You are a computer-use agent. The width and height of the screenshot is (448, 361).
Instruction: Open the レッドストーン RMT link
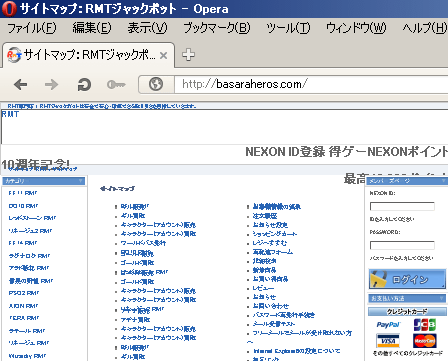(x=32, y=218)
